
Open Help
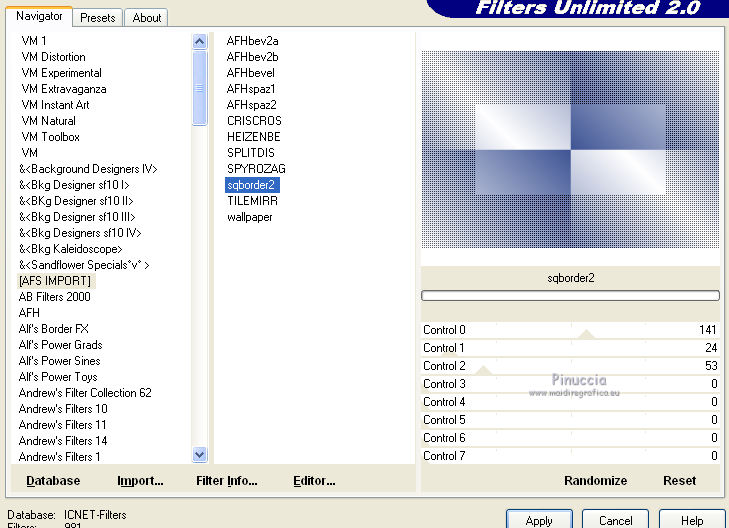(x=691, y=520)
